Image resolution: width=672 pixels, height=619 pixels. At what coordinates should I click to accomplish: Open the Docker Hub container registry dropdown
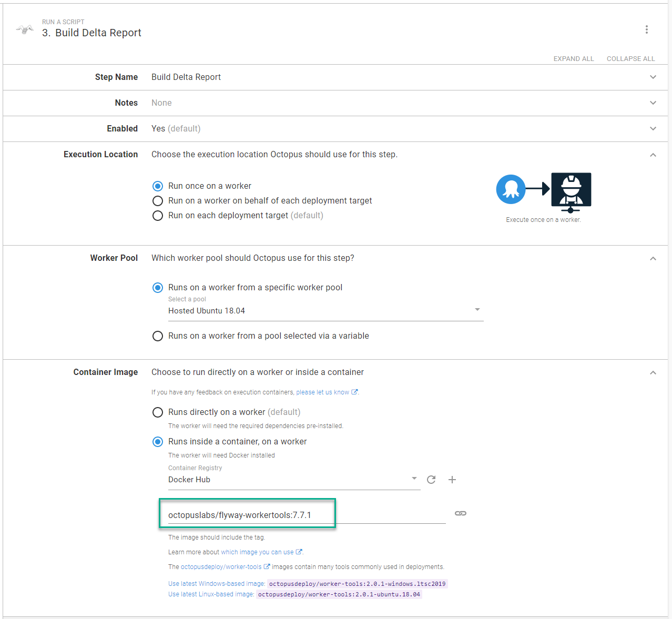point(413,479)
